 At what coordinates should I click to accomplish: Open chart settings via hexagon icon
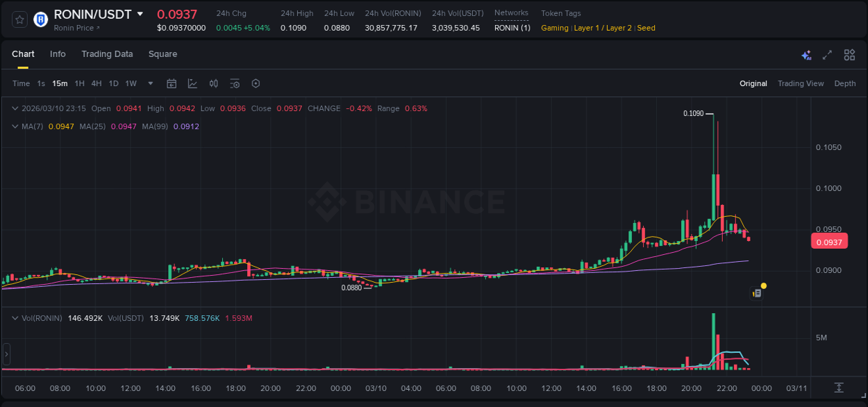click(256, 83)
